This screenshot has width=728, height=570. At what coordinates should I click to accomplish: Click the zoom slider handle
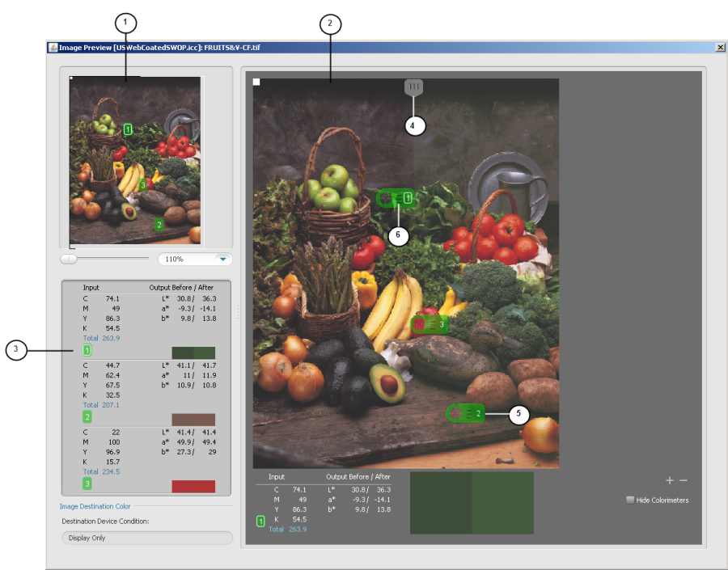tap(69, 259)
